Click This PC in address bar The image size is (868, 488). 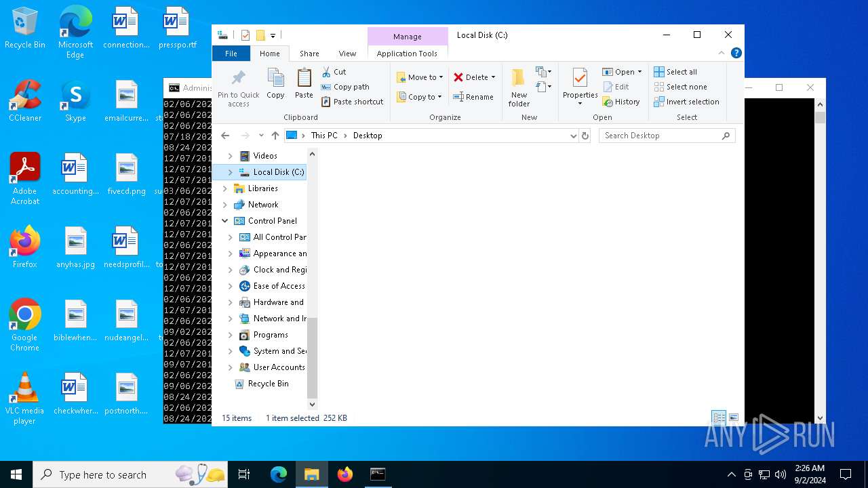coord(324,136)
